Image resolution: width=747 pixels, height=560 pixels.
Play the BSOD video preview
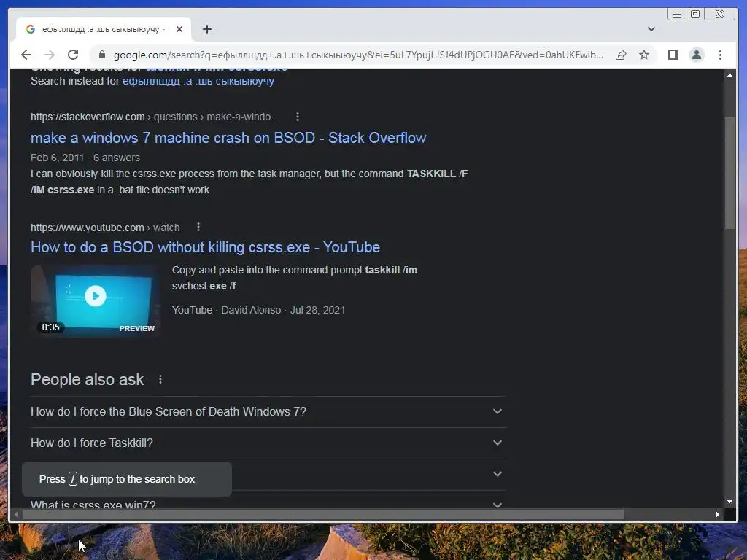(96, 296)
